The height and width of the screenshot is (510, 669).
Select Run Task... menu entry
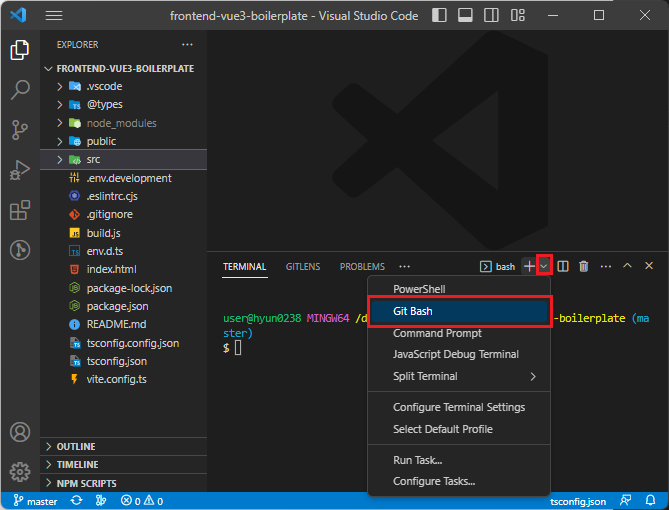(459, 460)
